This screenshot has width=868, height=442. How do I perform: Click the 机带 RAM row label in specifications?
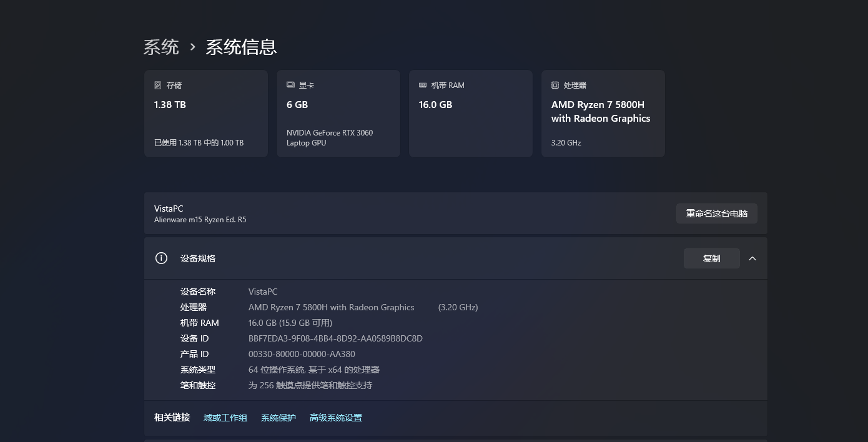(x=200, y=323)
